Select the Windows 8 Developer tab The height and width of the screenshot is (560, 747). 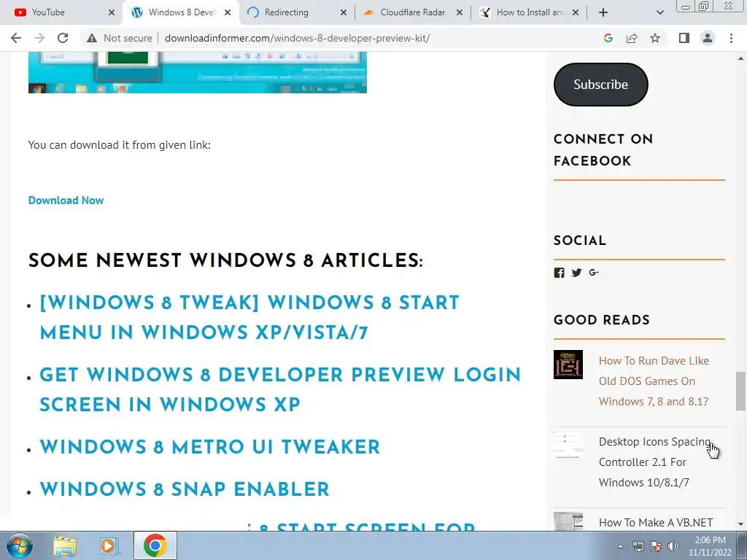pos(182,12)
